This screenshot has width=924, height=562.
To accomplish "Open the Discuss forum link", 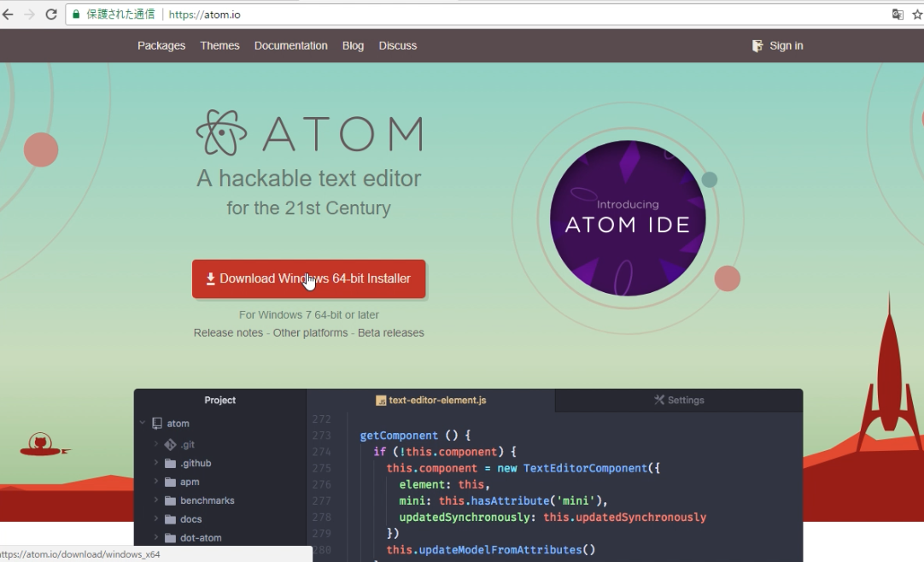I will 398,46.
